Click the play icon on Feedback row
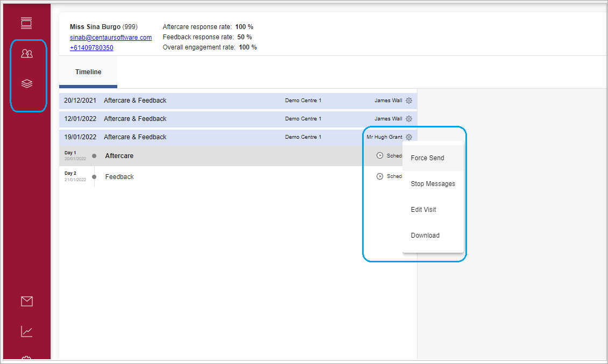The image size is (608, 364). [x=380, y=176]
